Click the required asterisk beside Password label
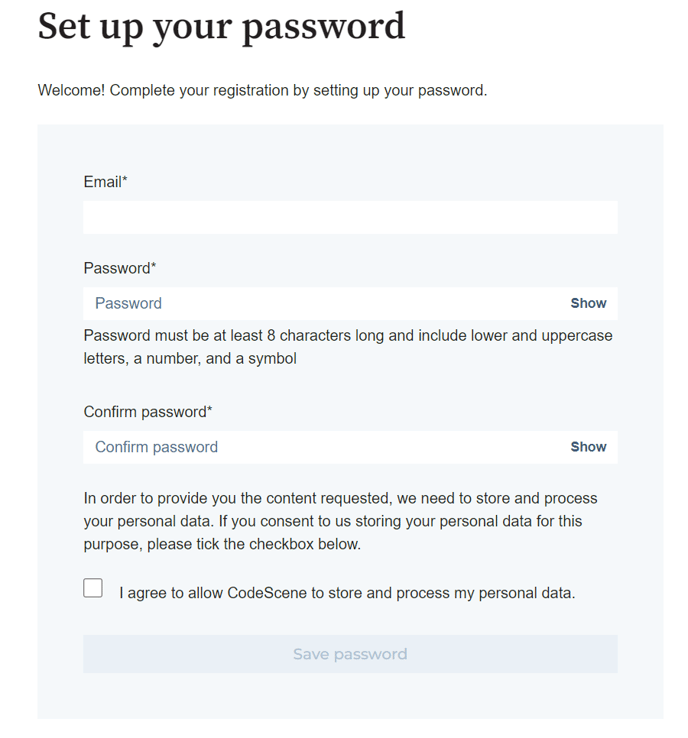 click(153, 265)
